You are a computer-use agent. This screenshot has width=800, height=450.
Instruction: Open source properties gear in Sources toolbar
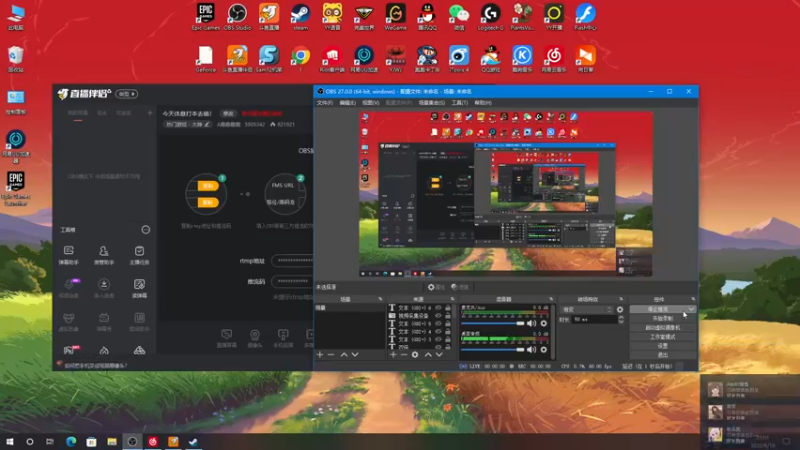[415, 355]
